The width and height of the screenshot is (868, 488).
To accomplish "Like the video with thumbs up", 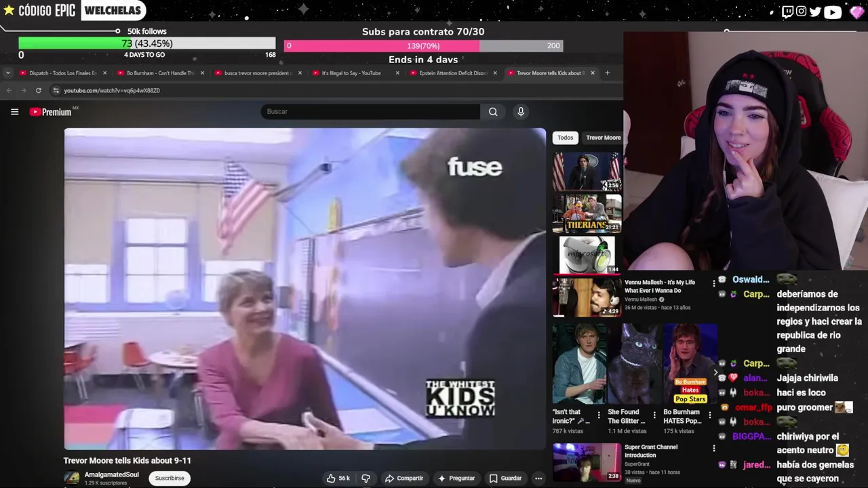I will [x=338, y=478].
